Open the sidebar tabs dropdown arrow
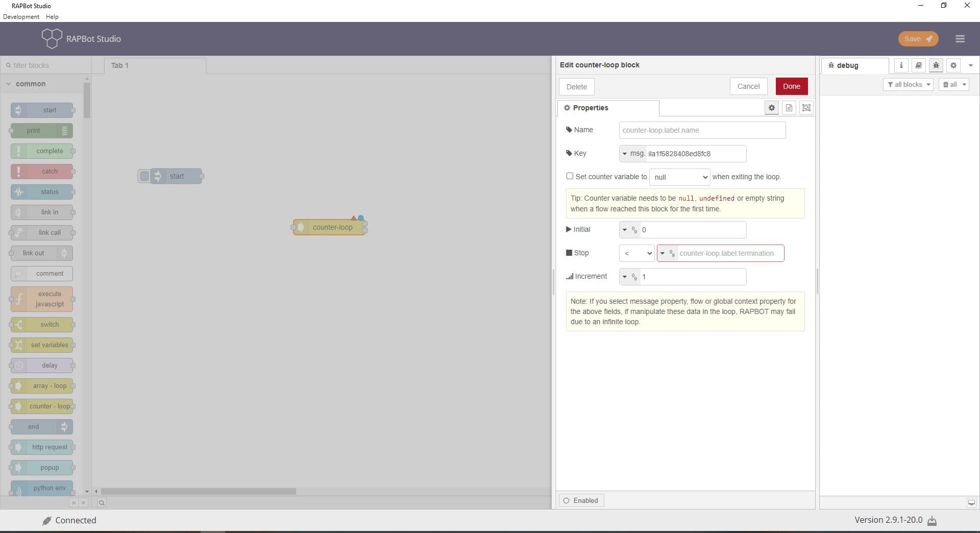Viewport: 980px width, 533px height. click(x=971, y=65)
